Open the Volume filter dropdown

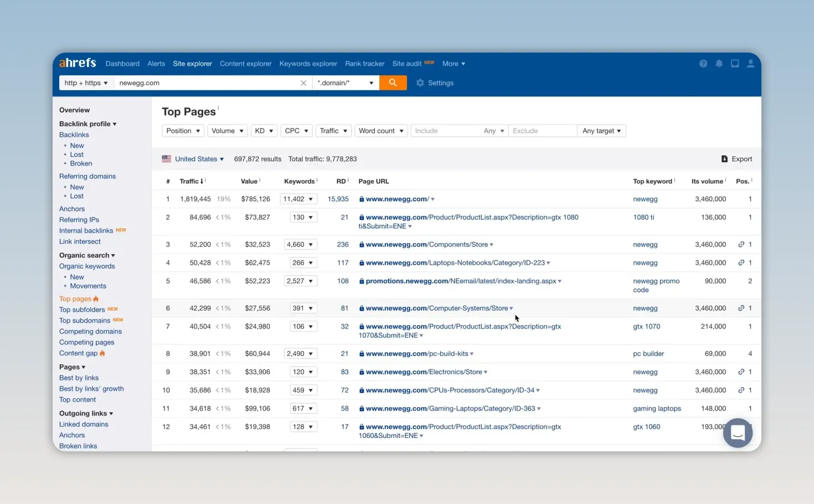(x=228, y=131)
